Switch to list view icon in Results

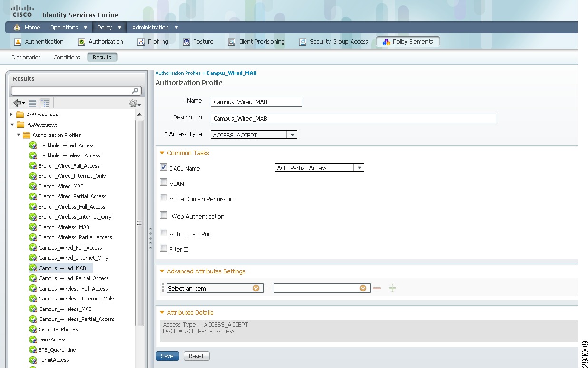click(x=32, y=103)
